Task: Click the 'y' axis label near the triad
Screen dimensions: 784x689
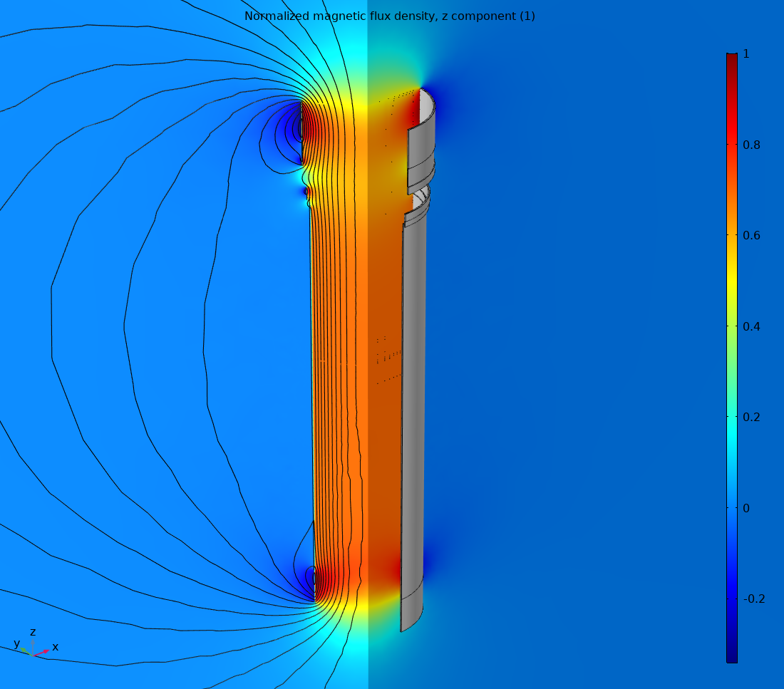Action: tap(16, 643)
